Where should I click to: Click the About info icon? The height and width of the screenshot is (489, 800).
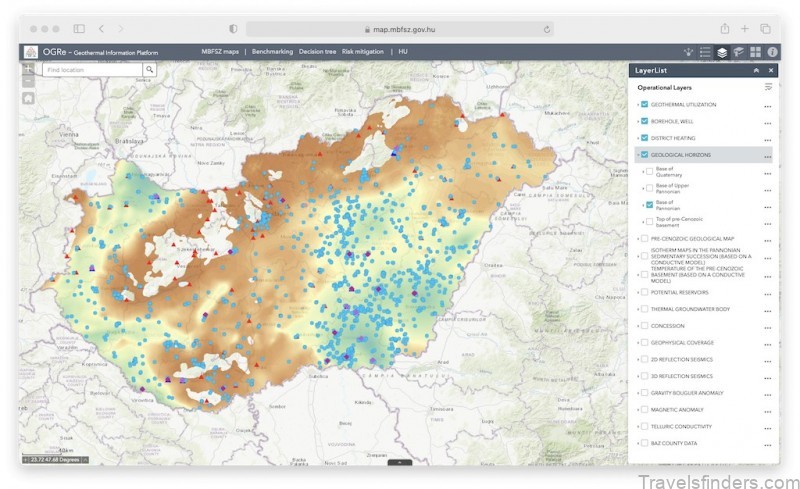coord(772,51)
